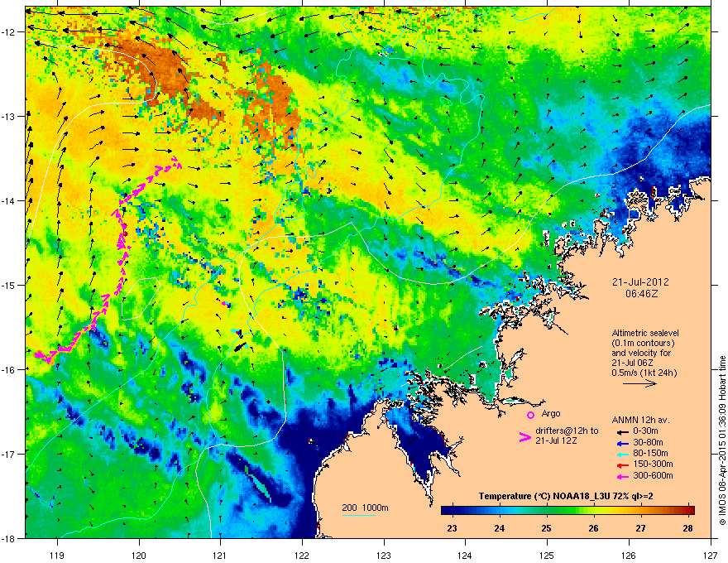Select the date label 21-Jul-2012

pyautogui.click(x=640, y=282)
